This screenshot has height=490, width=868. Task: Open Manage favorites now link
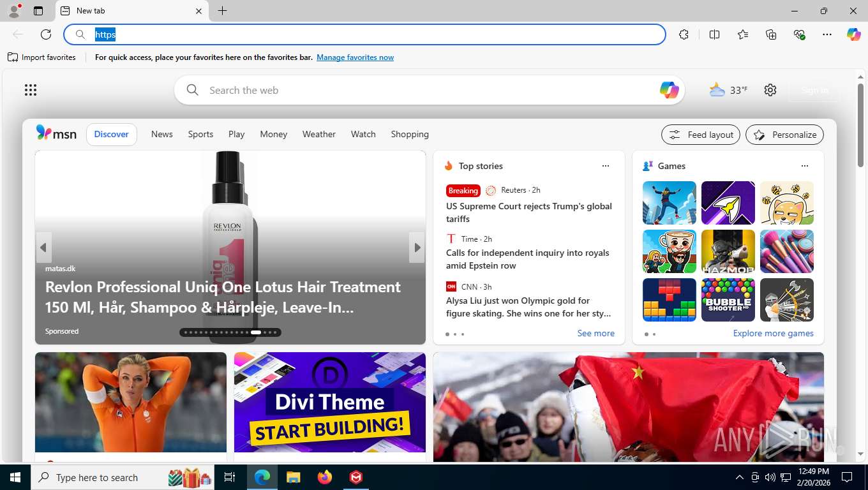(355, 57)
